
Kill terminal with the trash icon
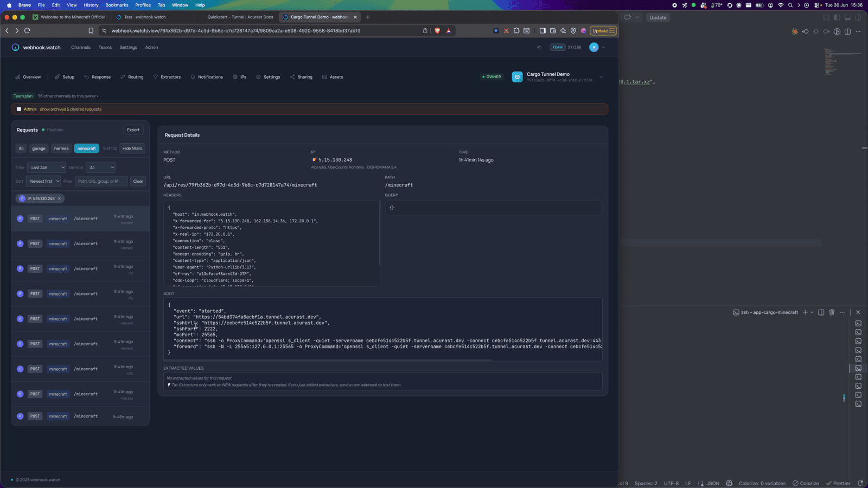tap(832, 312)
